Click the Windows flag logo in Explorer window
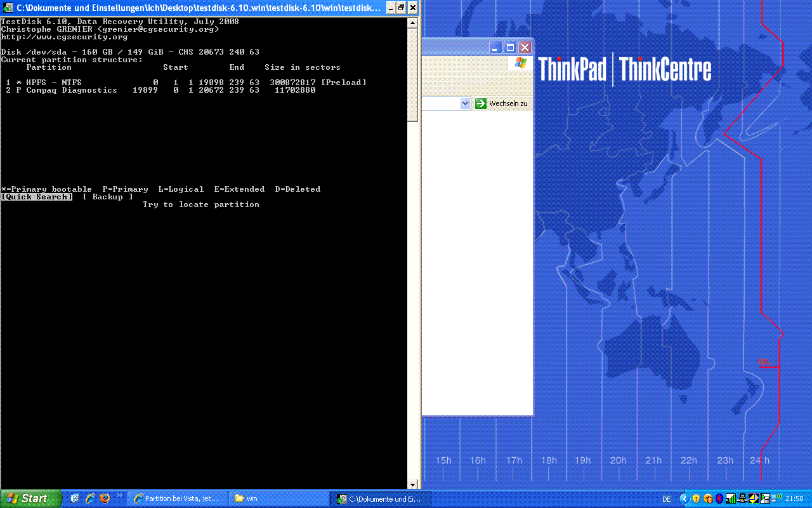This screenshot has width=812, height=508. coord(520,63)
